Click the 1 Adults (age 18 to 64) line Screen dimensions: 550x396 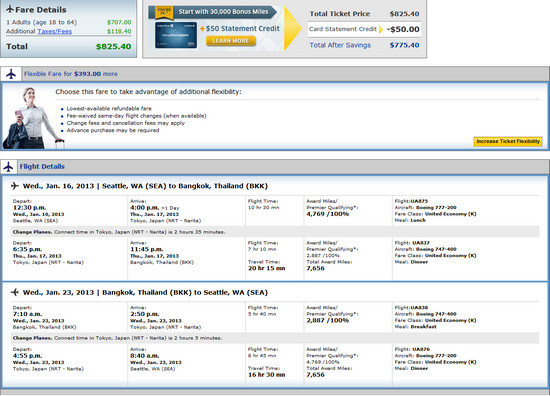(x=41, y=22)
